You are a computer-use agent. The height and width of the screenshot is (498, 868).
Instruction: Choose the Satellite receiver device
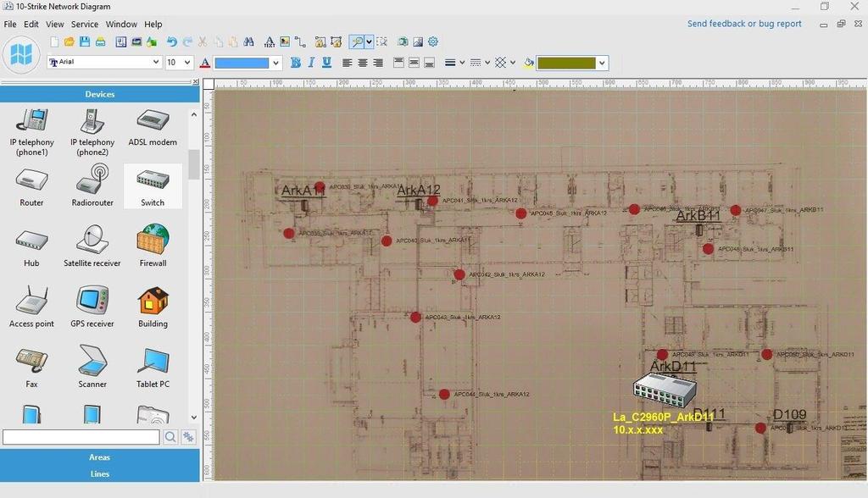point(92,246)
